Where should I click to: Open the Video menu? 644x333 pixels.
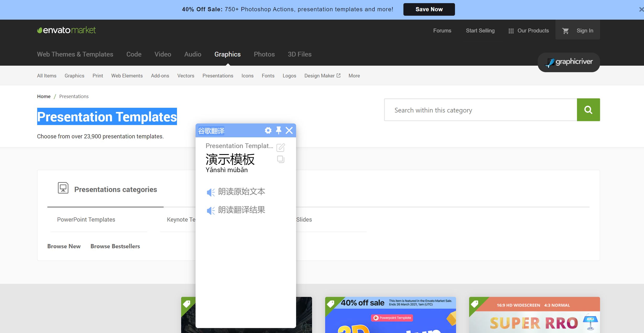coord(163,54)
